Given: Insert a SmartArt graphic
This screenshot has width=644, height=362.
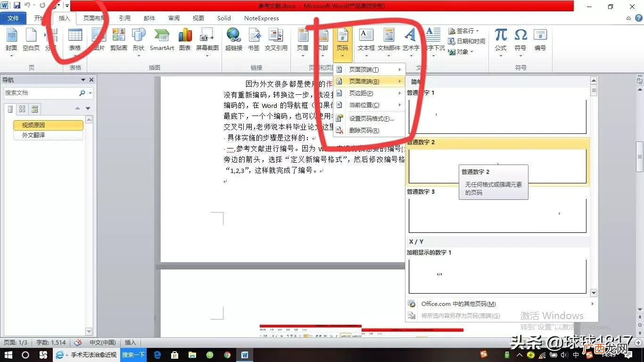Looking at the screenshot, I should pyautogui.click(x=162, y=40).
